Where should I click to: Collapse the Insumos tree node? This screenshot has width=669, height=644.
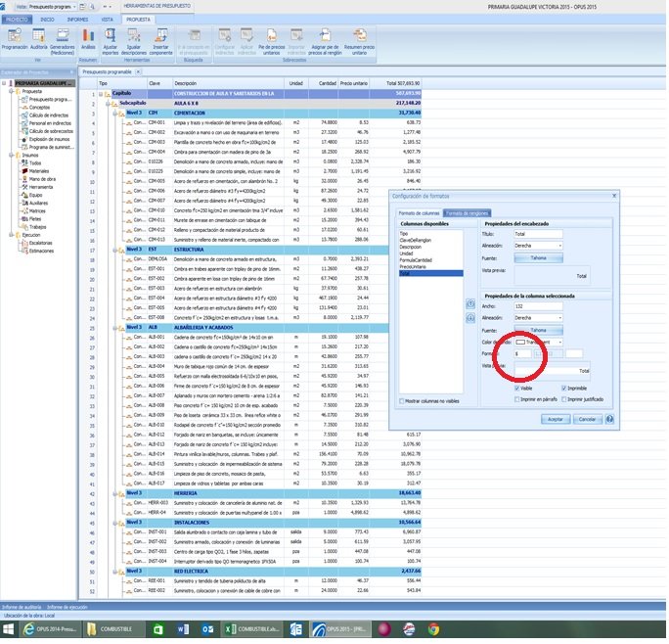click(x=12, y=154)
